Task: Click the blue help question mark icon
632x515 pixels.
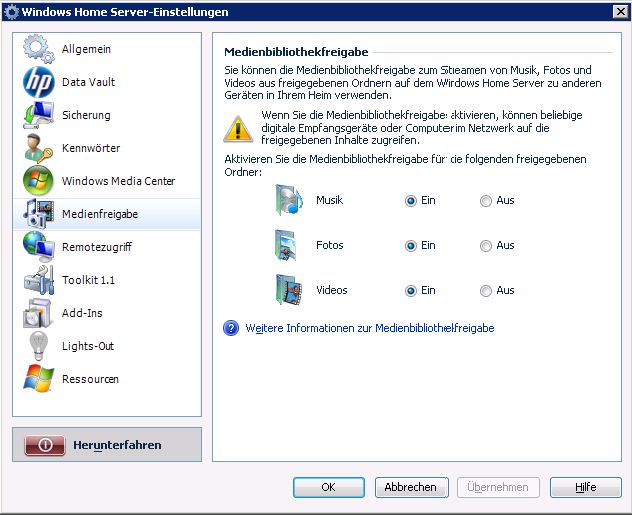Action: click(231, 328)
